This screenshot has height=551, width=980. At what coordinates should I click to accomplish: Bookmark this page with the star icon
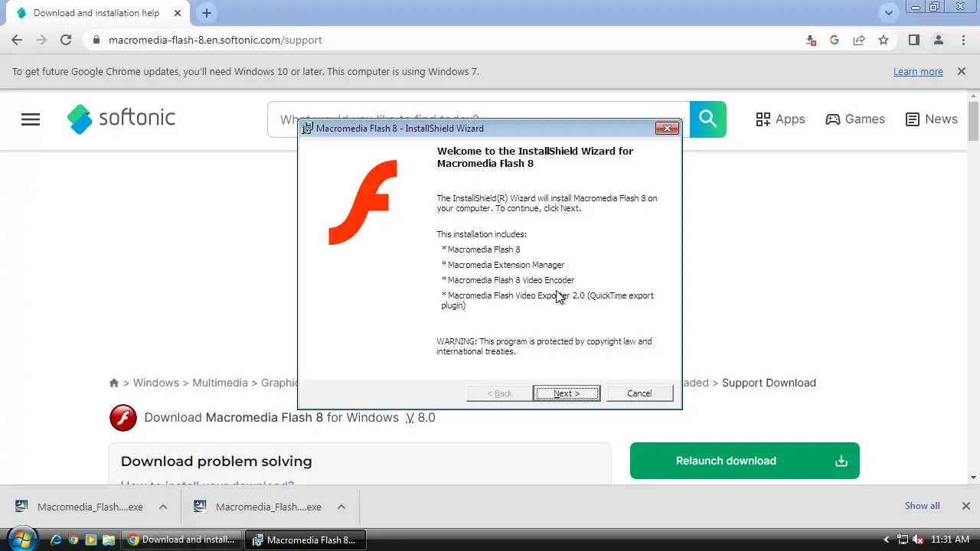pos(884,40)
